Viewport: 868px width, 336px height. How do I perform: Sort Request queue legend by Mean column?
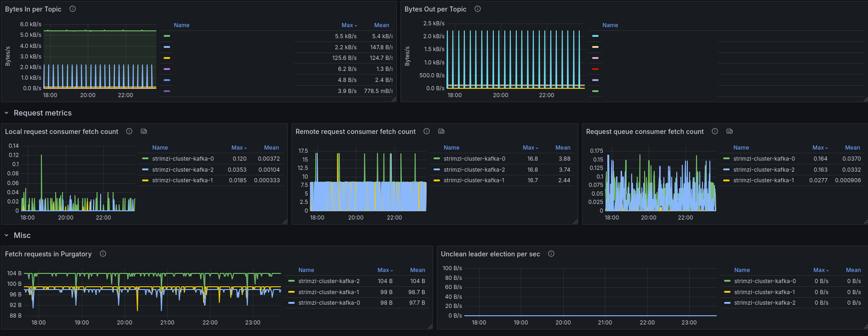point(852,148)
